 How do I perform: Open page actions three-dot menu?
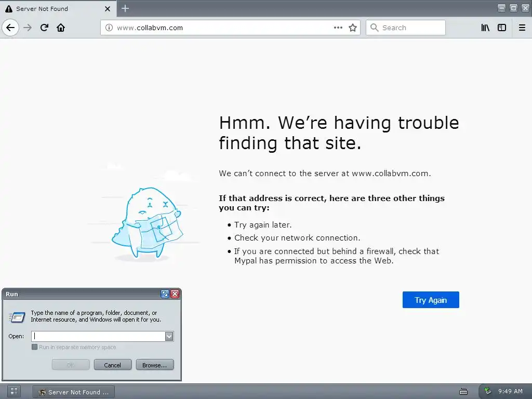338,28
